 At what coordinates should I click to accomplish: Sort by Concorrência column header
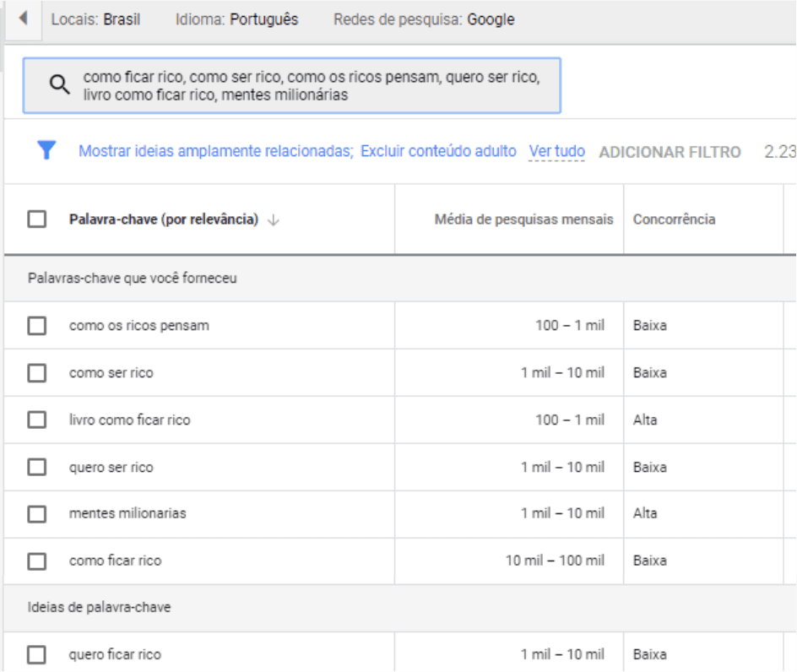click(674, 219)
